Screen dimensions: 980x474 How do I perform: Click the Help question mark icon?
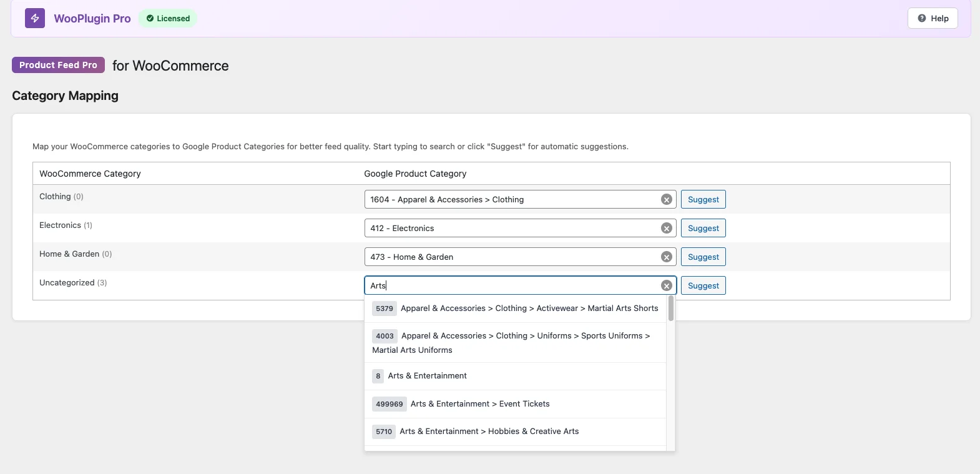pos(922,18)
